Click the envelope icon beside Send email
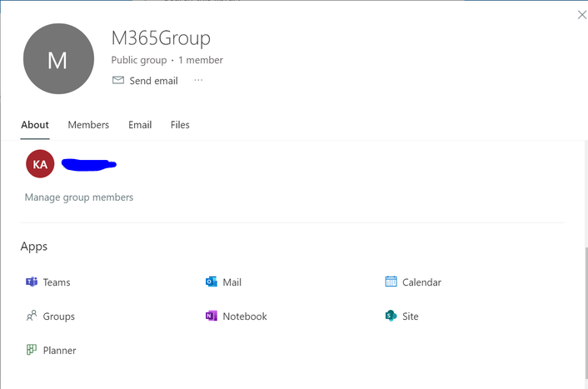The image size is (588, 389). pos(118,80)
